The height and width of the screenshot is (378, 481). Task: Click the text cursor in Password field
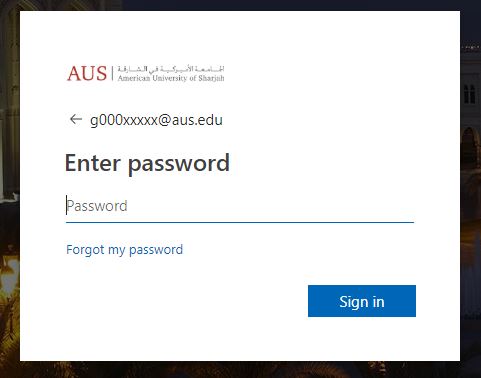(66, 205)
